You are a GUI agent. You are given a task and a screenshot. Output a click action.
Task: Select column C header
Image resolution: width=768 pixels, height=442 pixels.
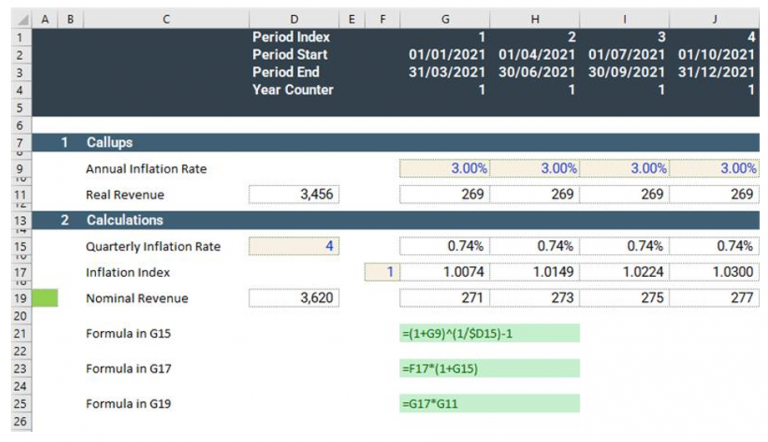click(x=167, y=19)
